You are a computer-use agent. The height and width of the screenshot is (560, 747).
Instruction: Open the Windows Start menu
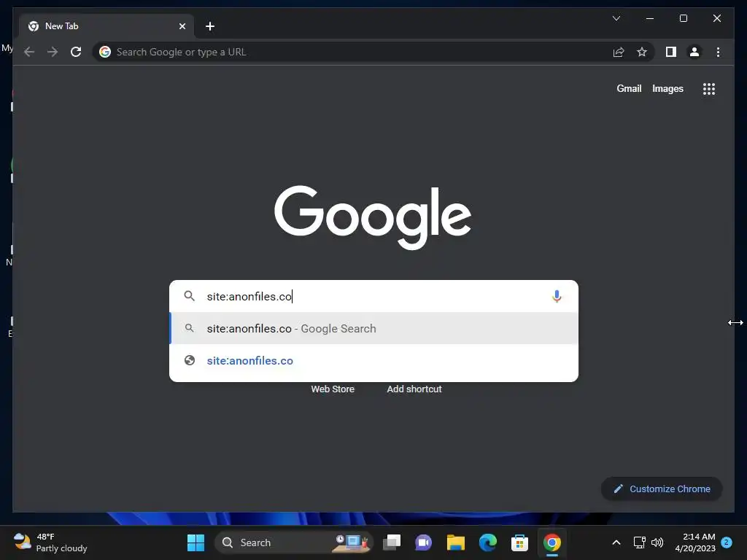point(196,542)
